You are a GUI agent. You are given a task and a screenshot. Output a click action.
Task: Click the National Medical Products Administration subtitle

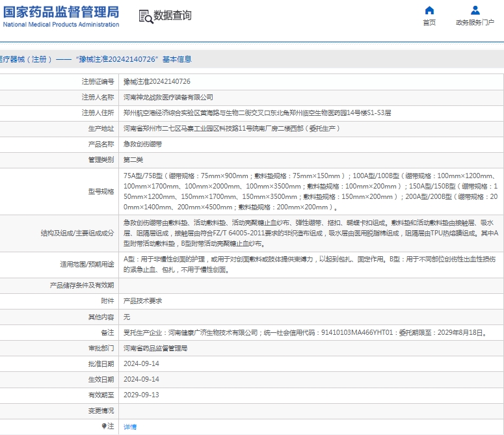tap(61, 25)
